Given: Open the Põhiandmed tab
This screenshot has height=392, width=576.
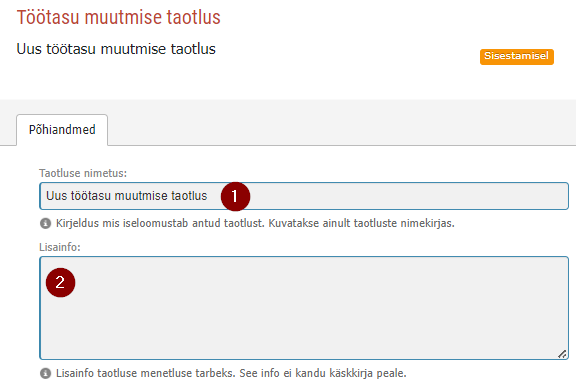Looking at the screenshot, I should (x=62, y=130).
